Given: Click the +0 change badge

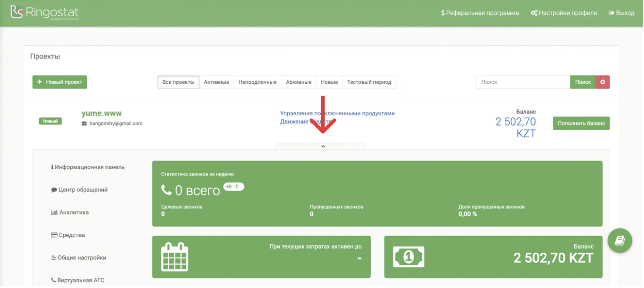Looking at the screenshot, I should click(234, 187).
